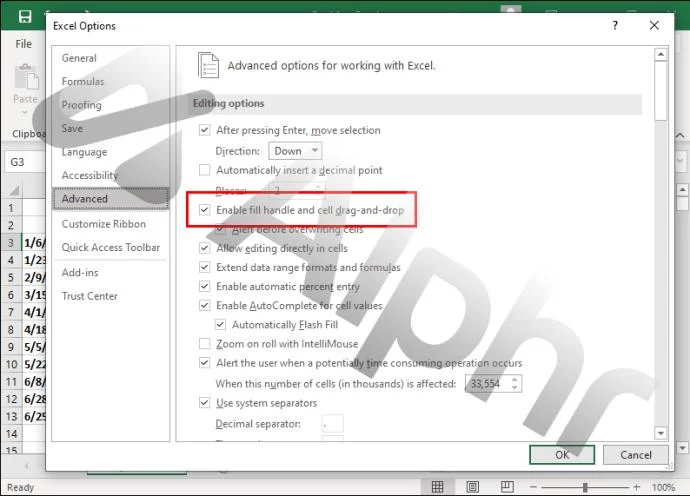Select the Advanced options category
This screenshot has height=496, width=690.
[x=110, y=198]
